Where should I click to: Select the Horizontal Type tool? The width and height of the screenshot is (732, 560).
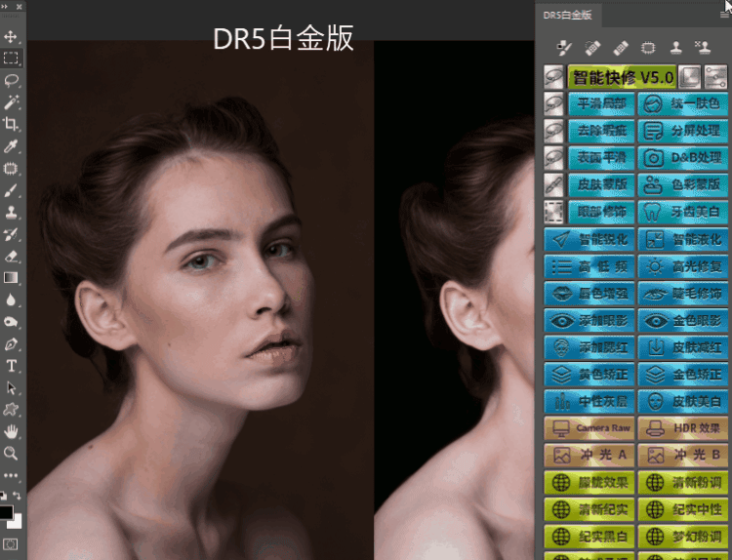[x=12, y=366]
